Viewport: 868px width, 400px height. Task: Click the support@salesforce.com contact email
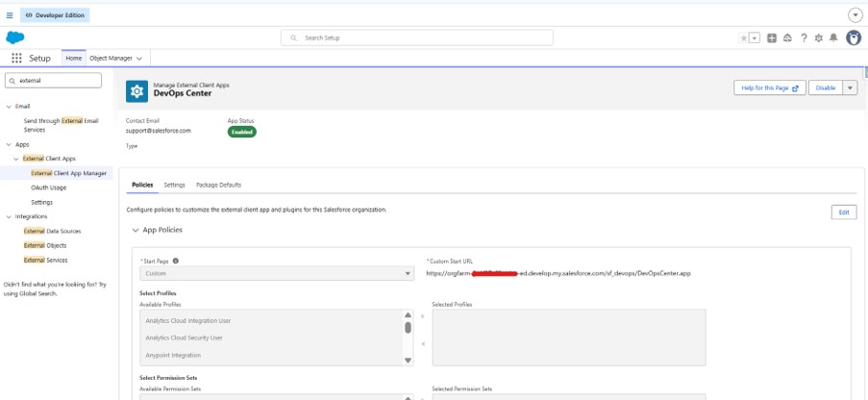pyautogui.click(x=159, y=131)
